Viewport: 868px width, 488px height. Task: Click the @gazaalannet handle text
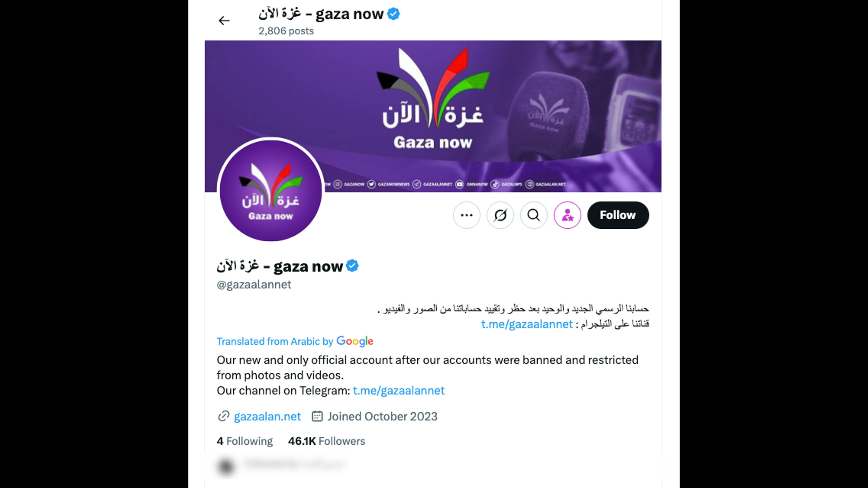[254, 285]
